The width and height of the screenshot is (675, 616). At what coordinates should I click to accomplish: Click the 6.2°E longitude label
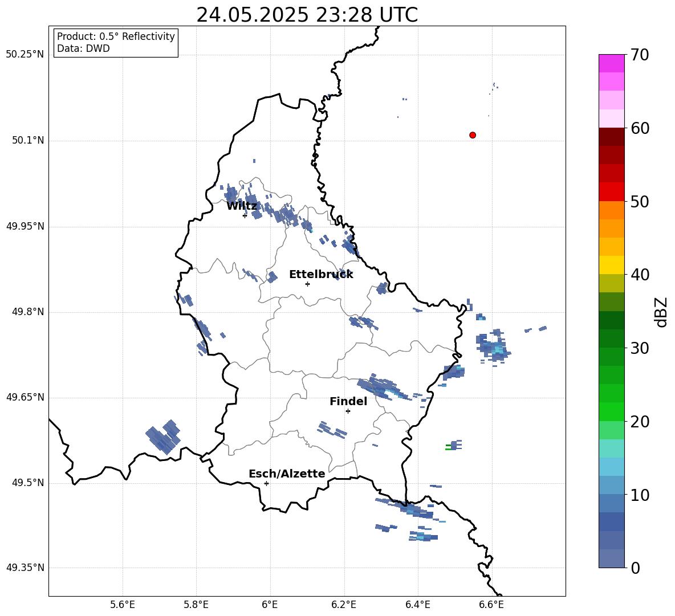pos(344,605)
